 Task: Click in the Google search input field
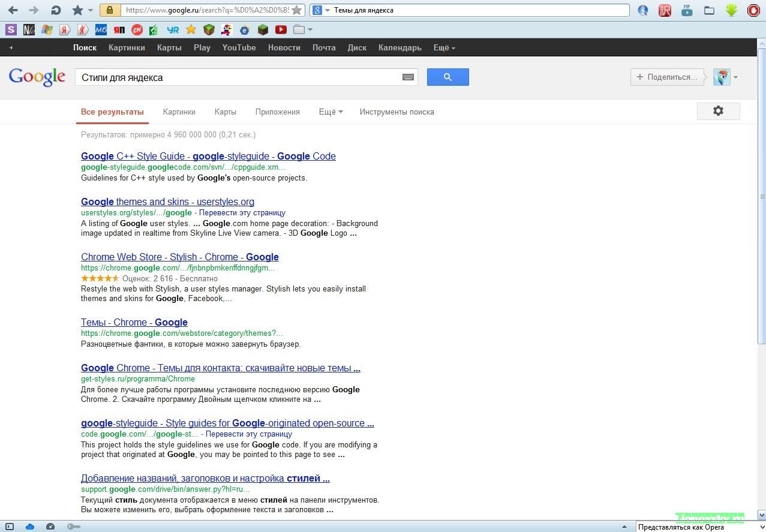[x=237, y=77]
